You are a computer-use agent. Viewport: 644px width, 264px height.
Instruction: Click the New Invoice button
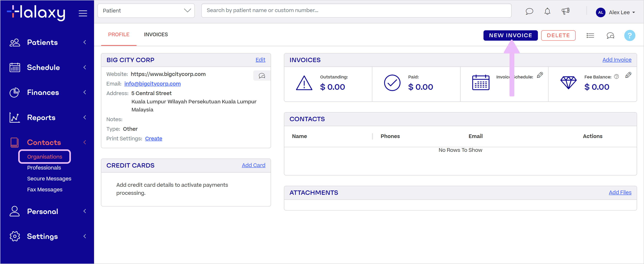tap(510, 35)
